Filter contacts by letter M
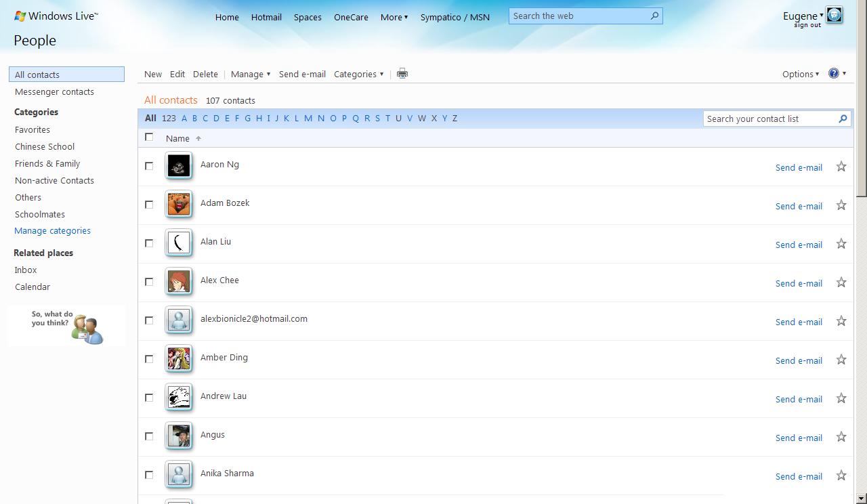The image size is (867, 504). pos(308,118)
